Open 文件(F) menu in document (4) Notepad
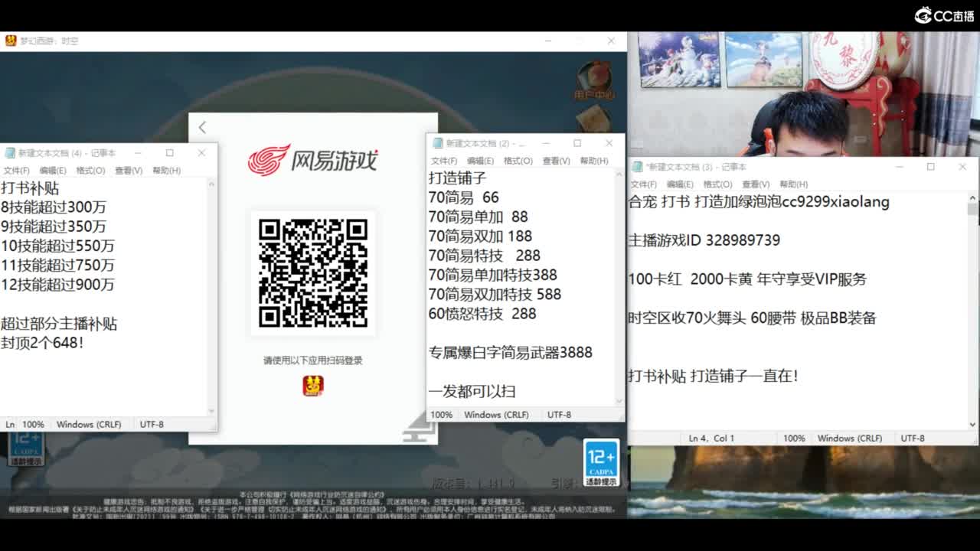The width and height of the screenshot is (980, 551). (16, 171)
